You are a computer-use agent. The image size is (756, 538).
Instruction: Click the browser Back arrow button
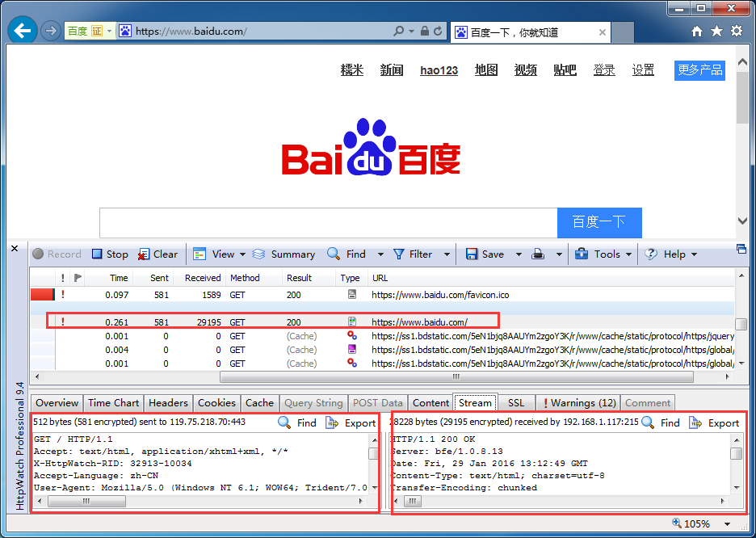(x=22, y=31)
